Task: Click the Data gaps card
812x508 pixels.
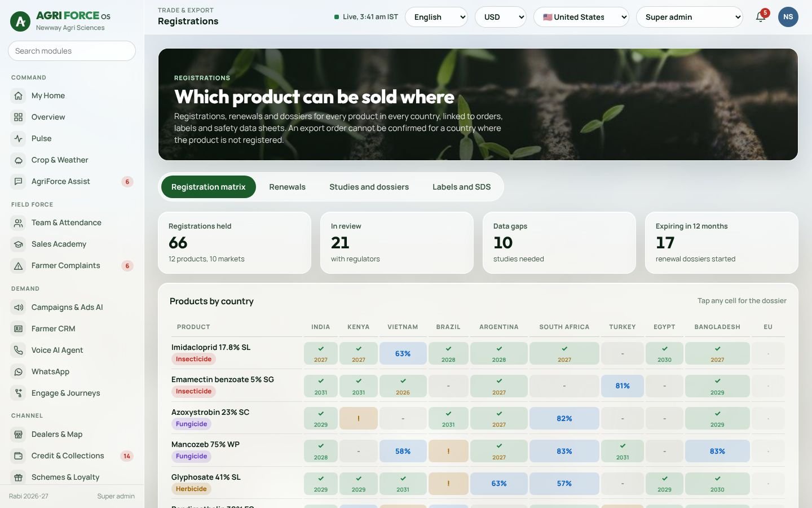Action: point(559,243)
